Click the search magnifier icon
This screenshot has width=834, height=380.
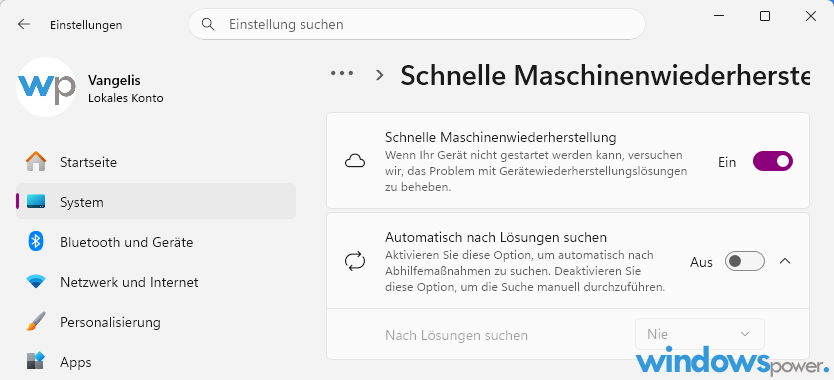tap(208, 24)
